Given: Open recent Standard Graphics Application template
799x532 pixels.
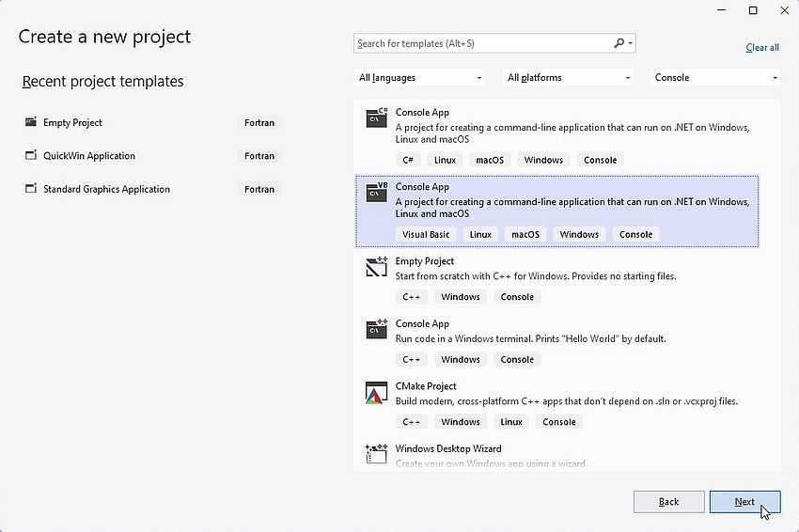Looking at the screenshot, I should (152, 189).
